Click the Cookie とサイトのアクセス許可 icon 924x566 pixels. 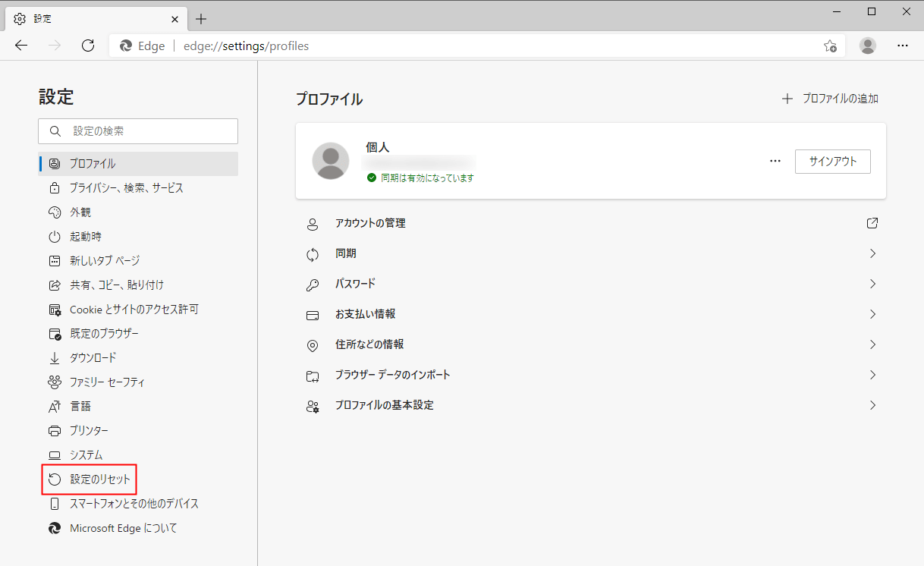click(x=55, y=310)
